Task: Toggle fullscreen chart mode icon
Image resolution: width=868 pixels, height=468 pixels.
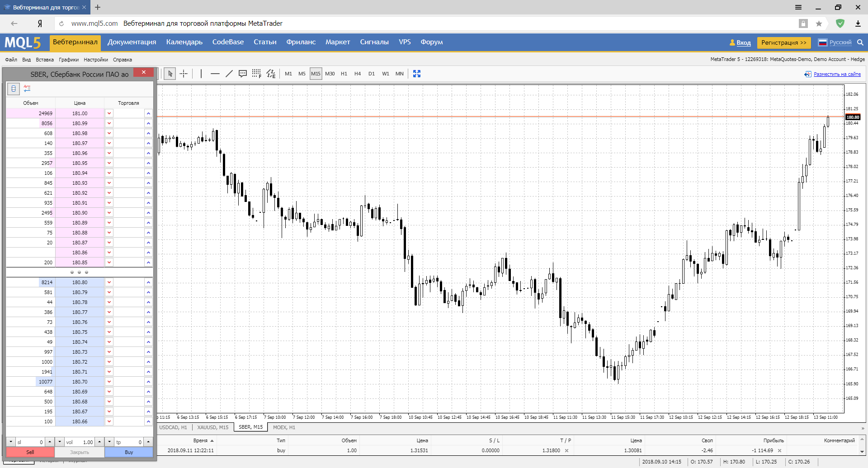Action: click(417, 74)
